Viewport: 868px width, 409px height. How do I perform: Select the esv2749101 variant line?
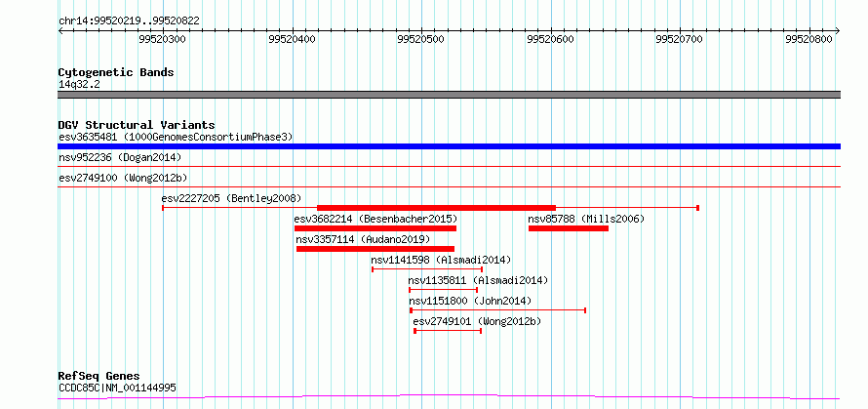448,331
